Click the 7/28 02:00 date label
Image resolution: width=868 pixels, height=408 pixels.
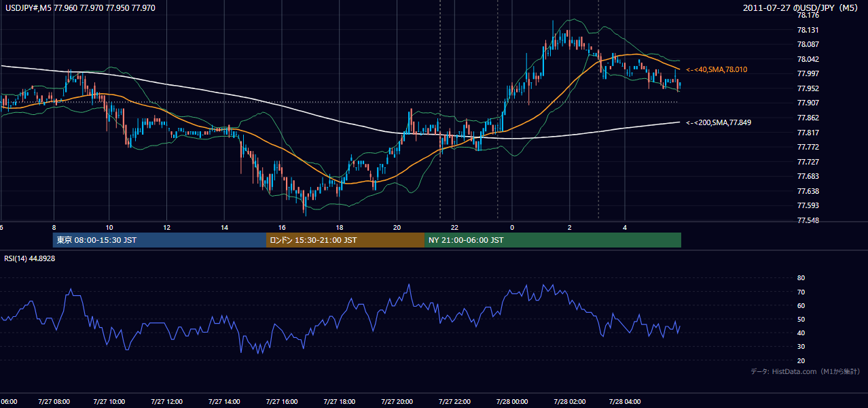570,402
